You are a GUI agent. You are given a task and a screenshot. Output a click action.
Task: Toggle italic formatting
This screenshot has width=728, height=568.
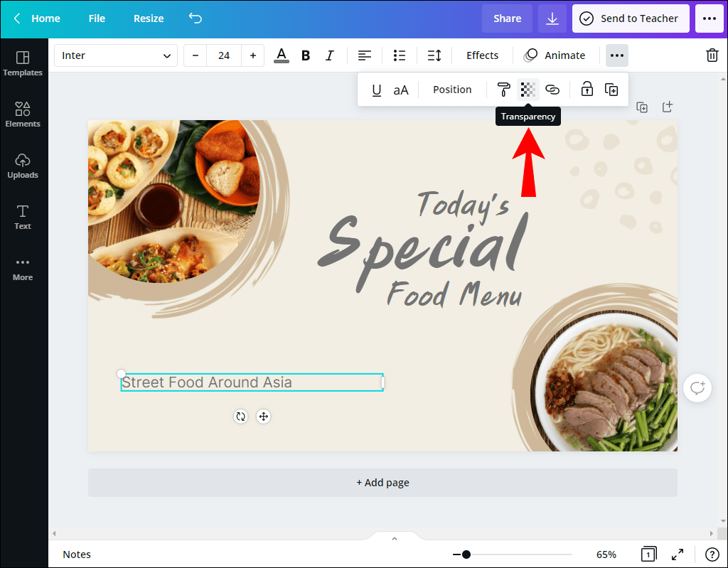pos(329,55)
